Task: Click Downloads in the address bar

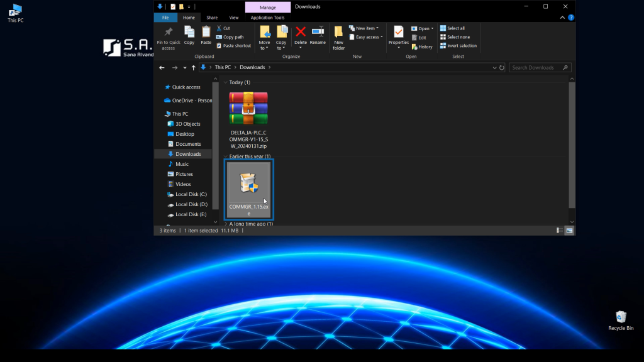Action: (252, 67)
